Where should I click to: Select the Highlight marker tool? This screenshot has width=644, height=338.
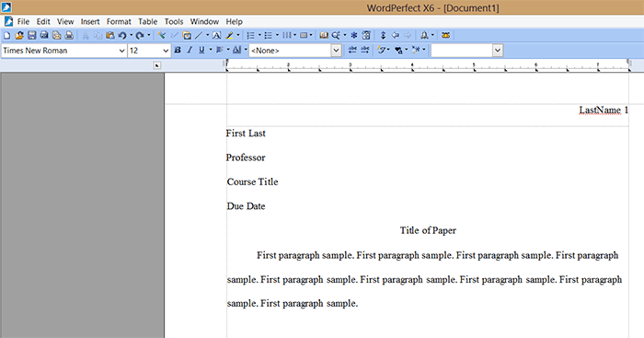click(x=230, y=35)
